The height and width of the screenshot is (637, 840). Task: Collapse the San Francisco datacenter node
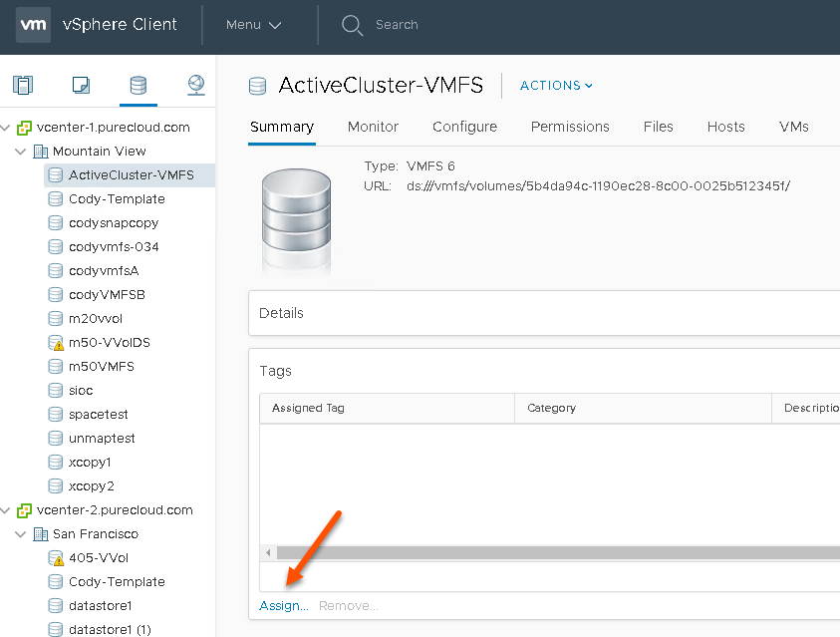coord(21,534)
